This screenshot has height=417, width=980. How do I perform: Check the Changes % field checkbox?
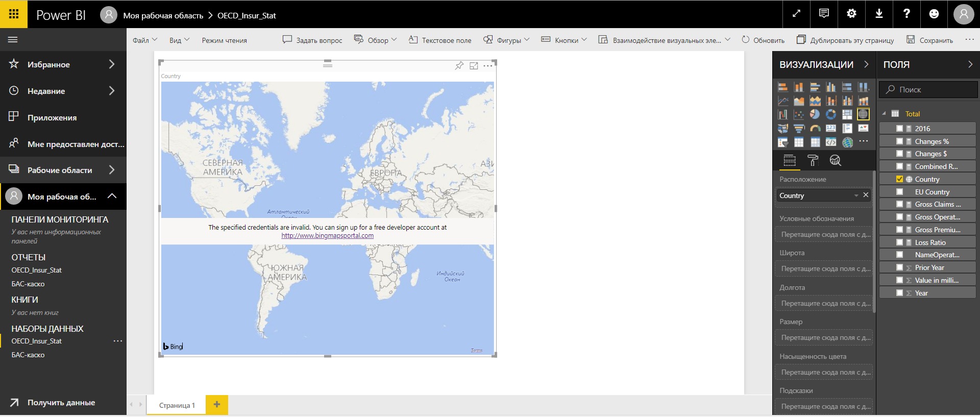(899, 141)
